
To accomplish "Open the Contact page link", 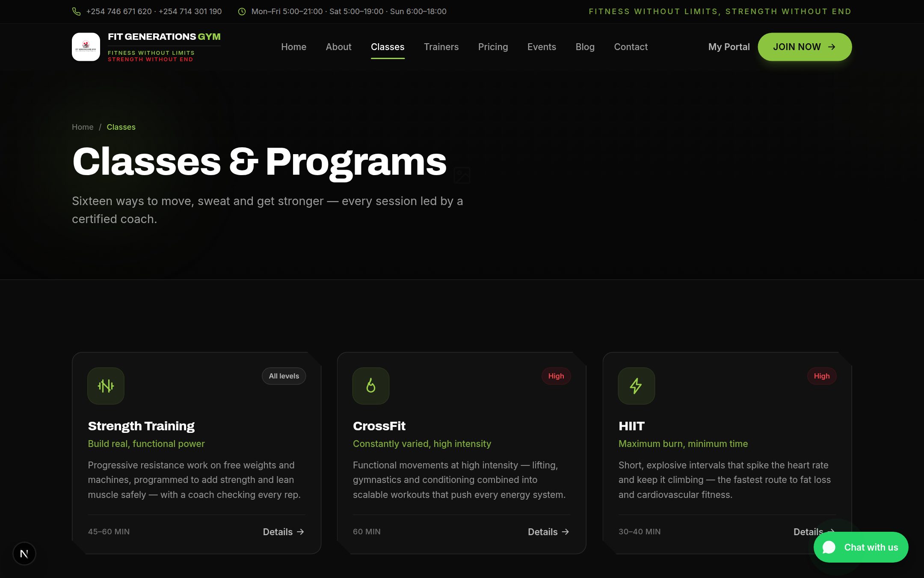I will (631, 47).
